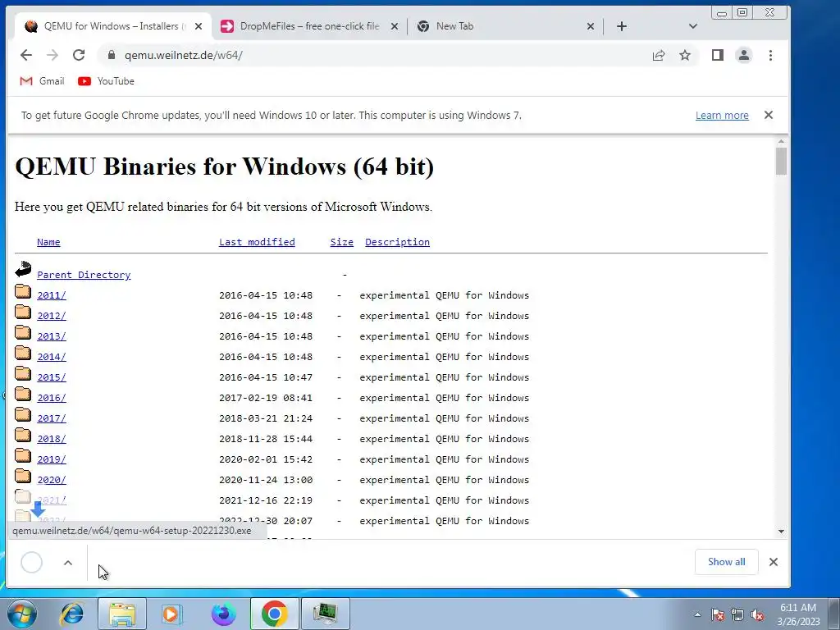Screen dimensions: 840x630
Task: Click the forward navigation arrow
Action: 52,55
